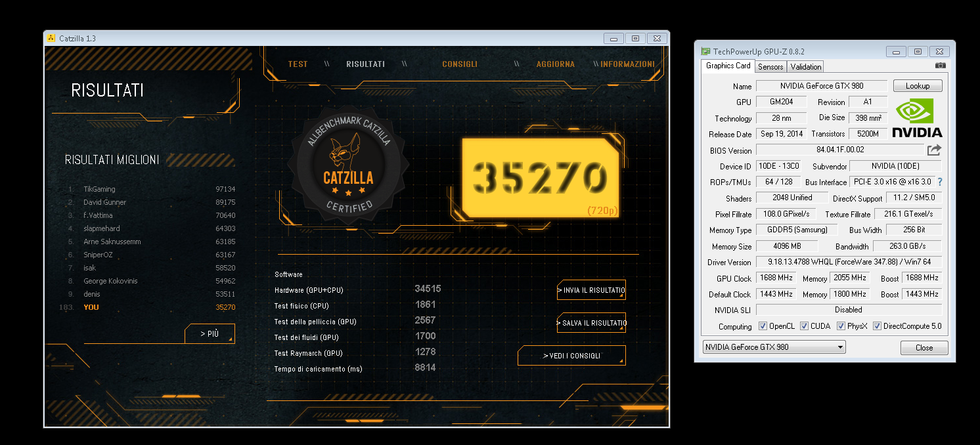Click the BIOS version share/upload icon
This screenshot has height=445, width=980.
(935, 150)
